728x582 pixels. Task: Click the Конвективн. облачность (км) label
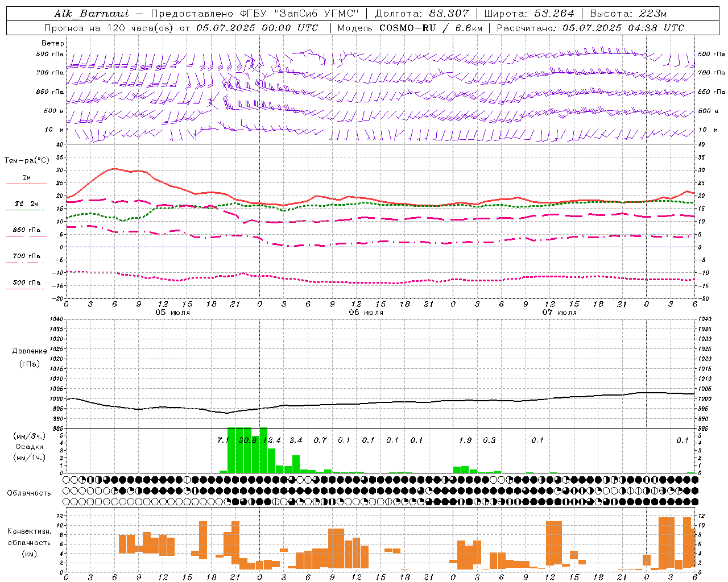29,542
